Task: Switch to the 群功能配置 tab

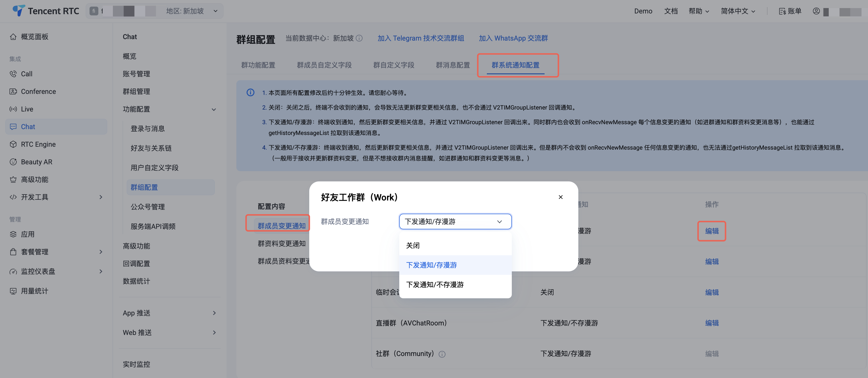Action: click(258, 65)
